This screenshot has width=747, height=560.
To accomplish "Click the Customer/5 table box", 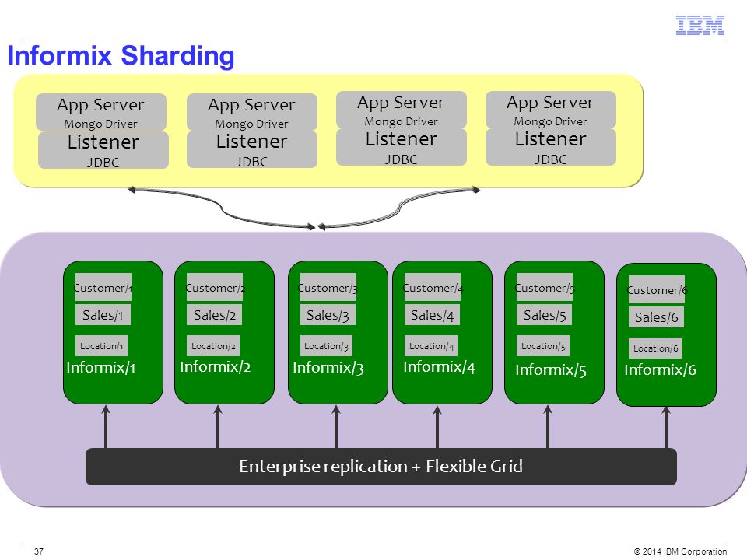I will [x=545, y=287].
